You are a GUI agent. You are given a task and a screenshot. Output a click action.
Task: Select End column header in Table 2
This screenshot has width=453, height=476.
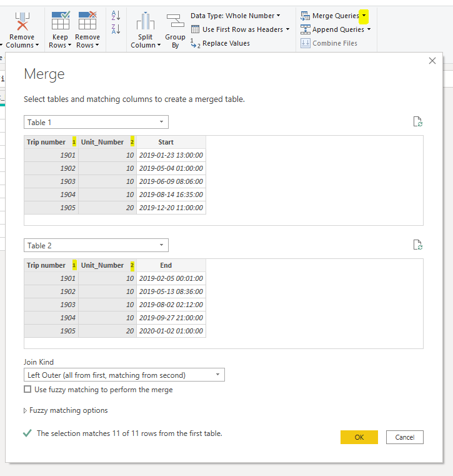(171, 265)
